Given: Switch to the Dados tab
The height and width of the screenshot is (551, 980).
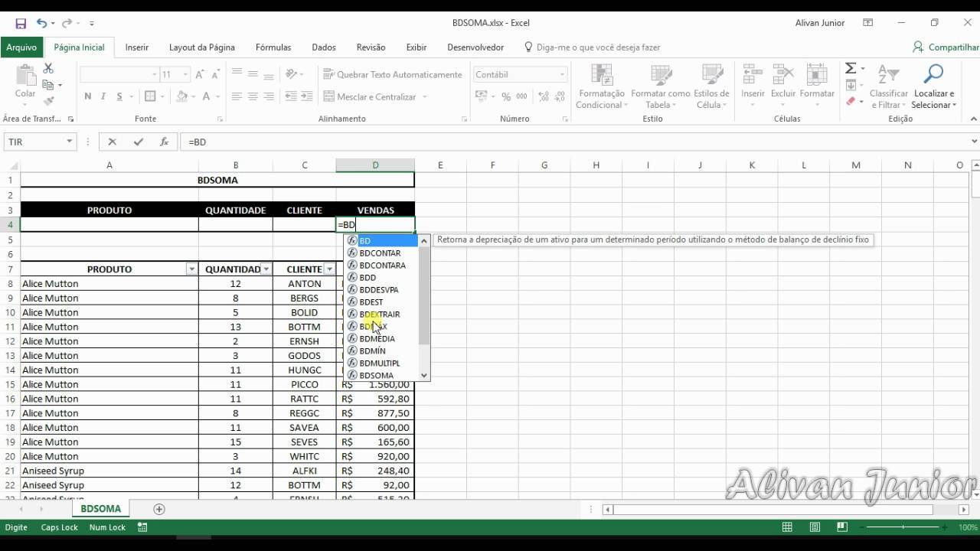Looking at the screenshot, I should click(x=324, y=47).
